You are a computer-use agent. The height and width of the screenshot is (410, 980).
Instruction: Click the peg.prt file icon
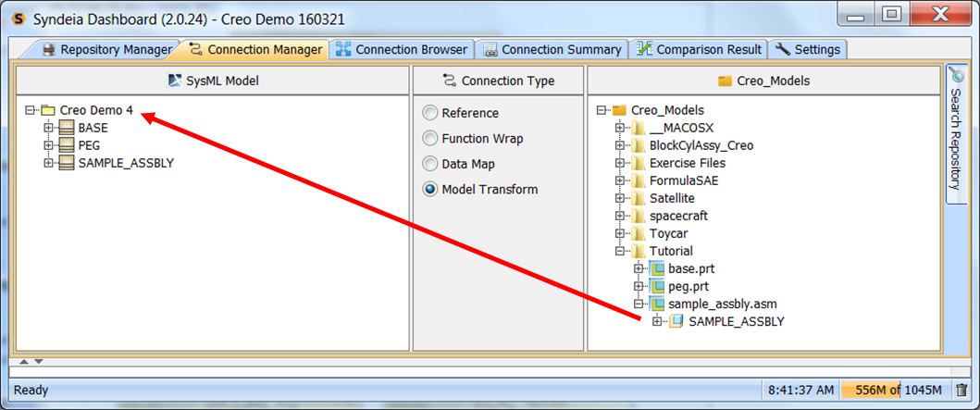coord(657,286)
